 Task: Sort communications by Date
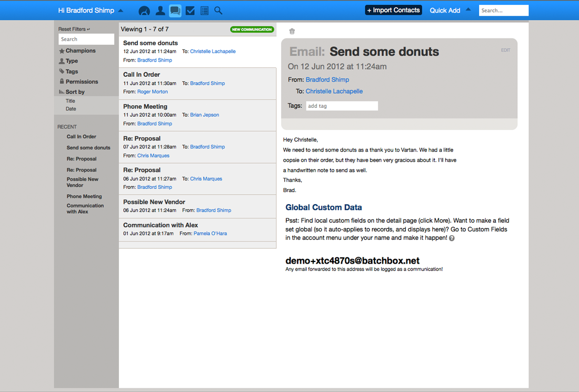pos(71,109)
